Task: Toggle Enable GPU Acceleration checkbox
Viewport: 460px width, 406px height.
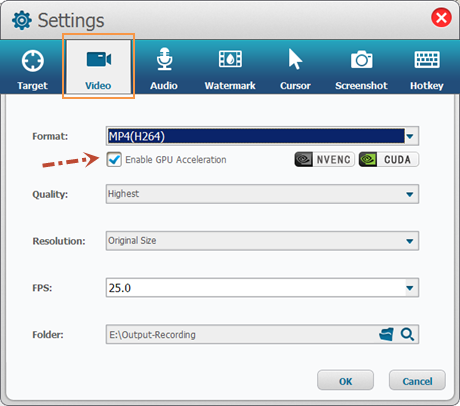Action: [114, 159]
